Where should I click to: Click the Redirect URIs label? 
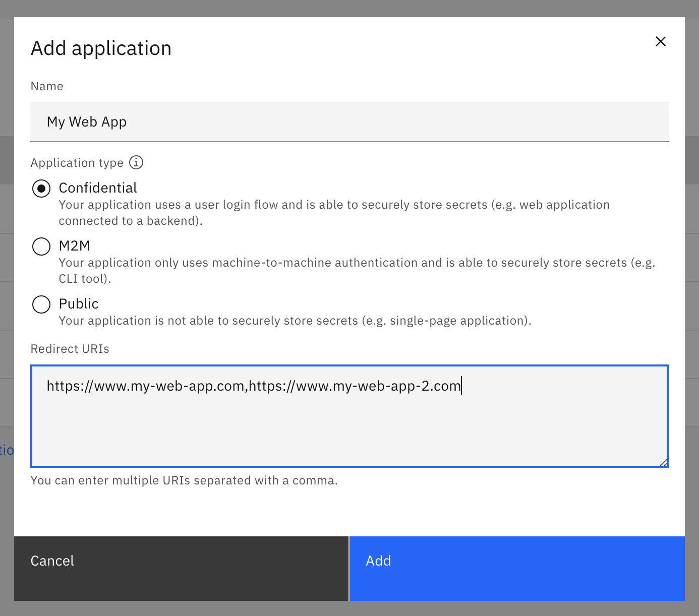(70, 348)
